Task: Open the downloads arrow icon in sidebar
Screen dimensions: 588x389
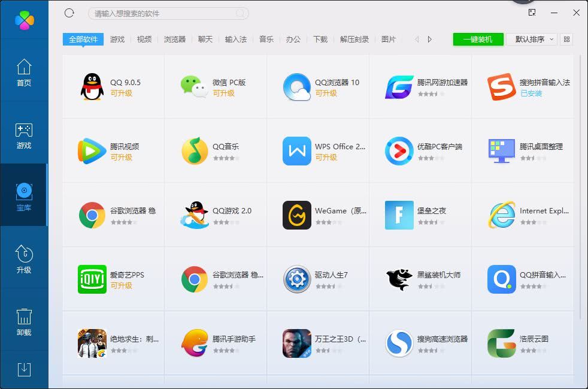Action: pos(24,370)
